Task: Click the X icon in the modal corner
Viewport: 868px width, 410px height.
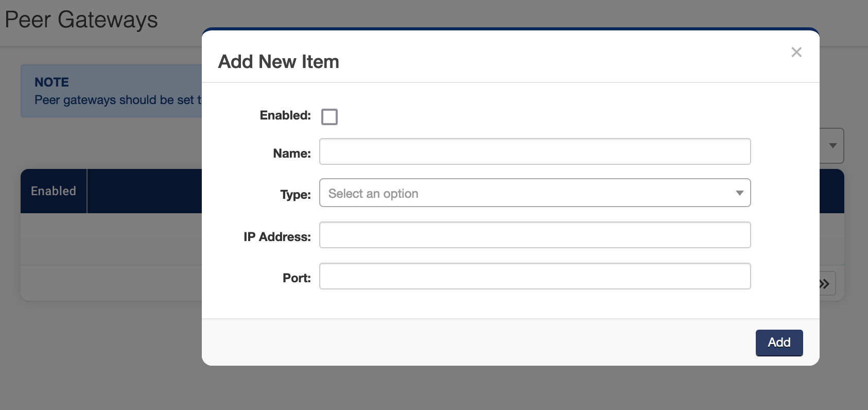Action: (797, 52)
